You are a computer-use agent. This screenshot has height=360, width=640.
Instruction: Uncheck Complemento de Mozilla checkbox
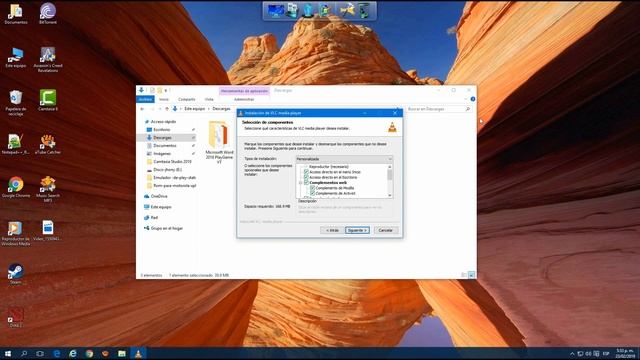pos(313,188)
